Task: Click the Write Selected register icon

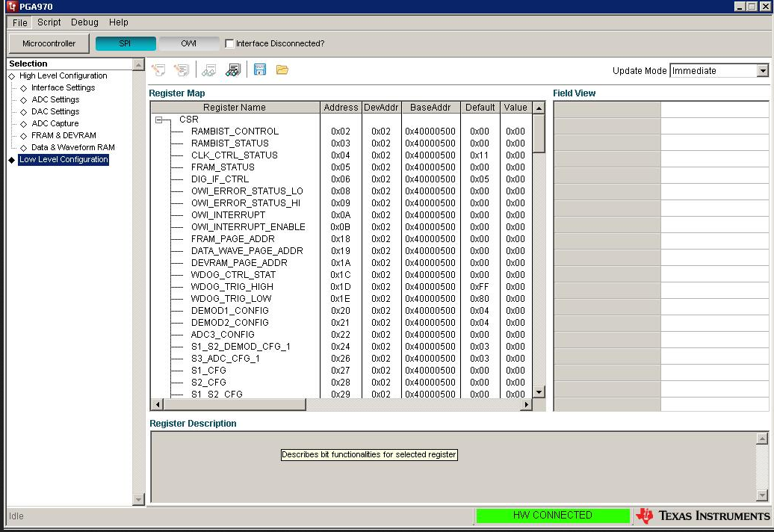Action: (x=158, y=70)
